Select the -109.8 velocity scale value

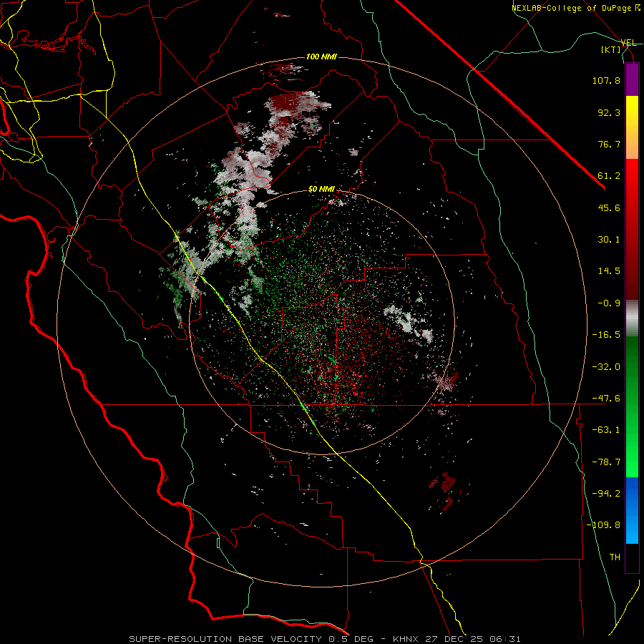coord(603,525)
